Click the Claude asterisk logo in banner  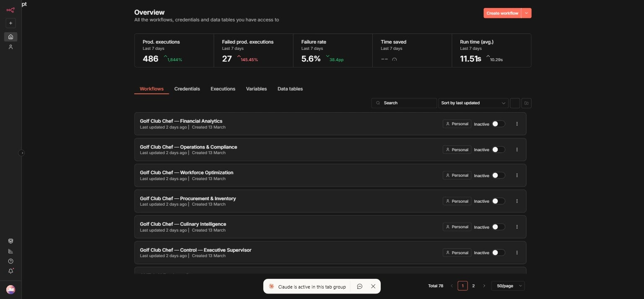point(271,286)
